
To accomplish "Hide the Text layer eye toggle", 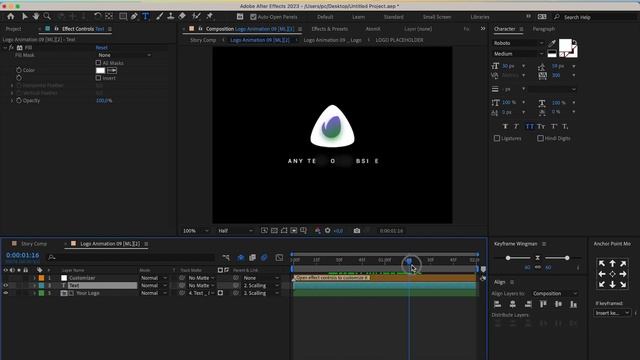I will [x=6, y=285].
